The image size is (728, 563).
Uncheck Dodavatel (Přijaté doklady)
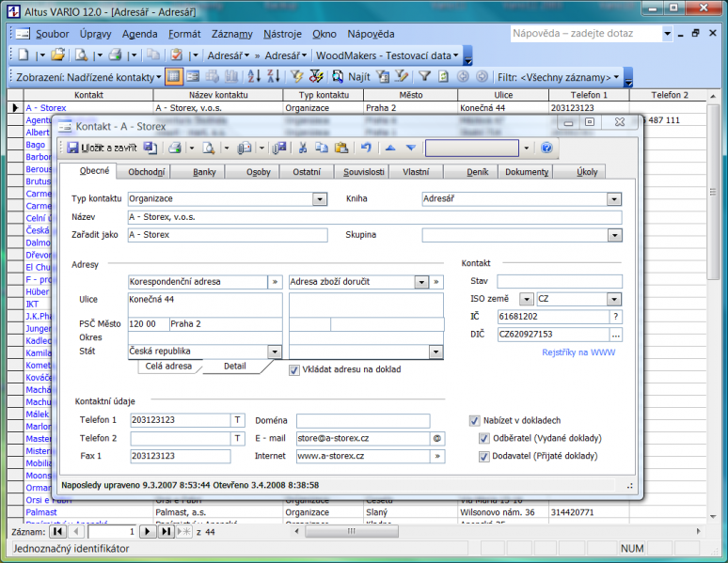(484, 457)
